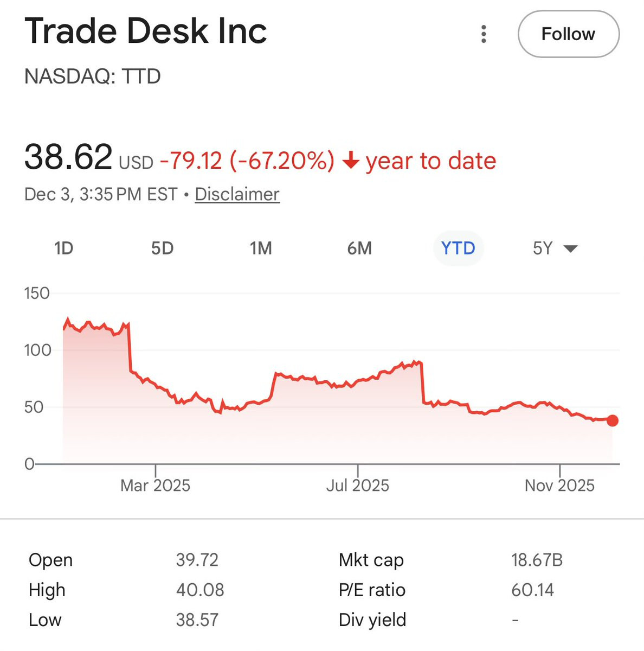Click the P/E ratio value 60.14
This screenshot has height=651, width=644.
pos(532,590)
